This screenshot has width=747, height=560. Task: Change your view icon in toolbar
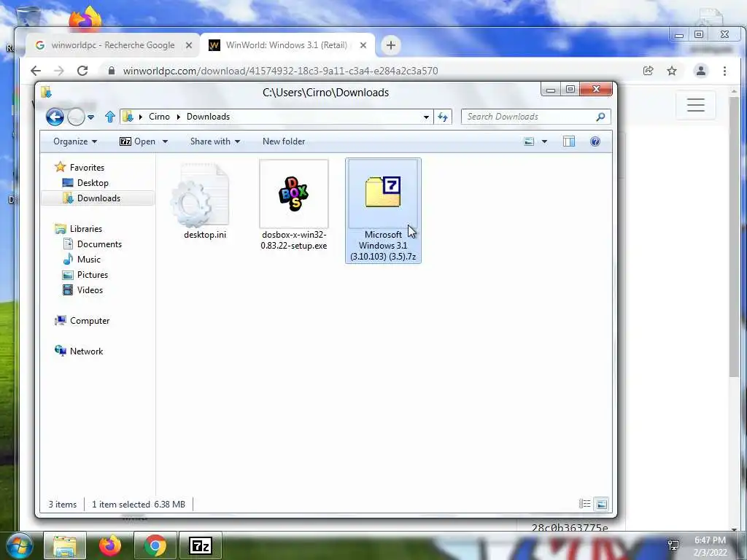(529, 141)
